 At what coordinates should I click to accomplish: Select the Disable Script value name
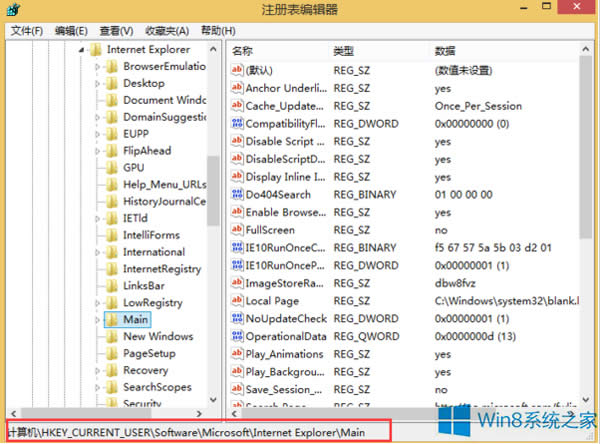click(x=285, y=141)
